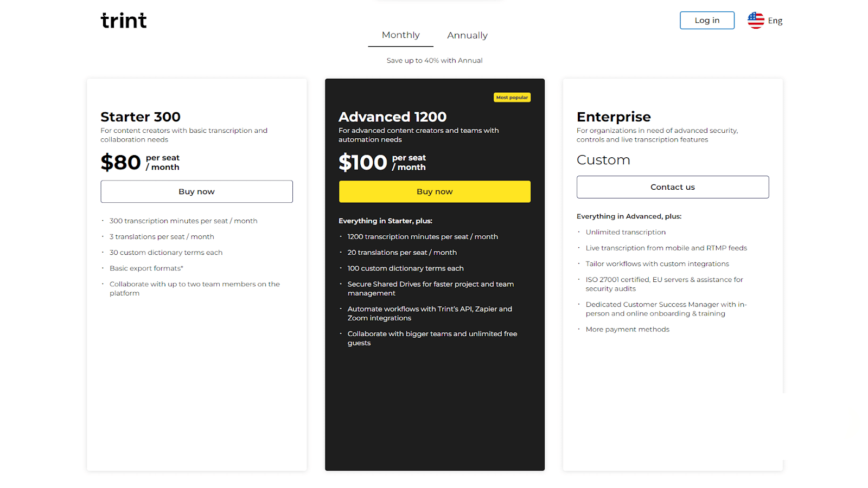Screen dimensions: 868x488
Task: Click the yellow Buy now for Advanced 1200
Action: (434, 191)
